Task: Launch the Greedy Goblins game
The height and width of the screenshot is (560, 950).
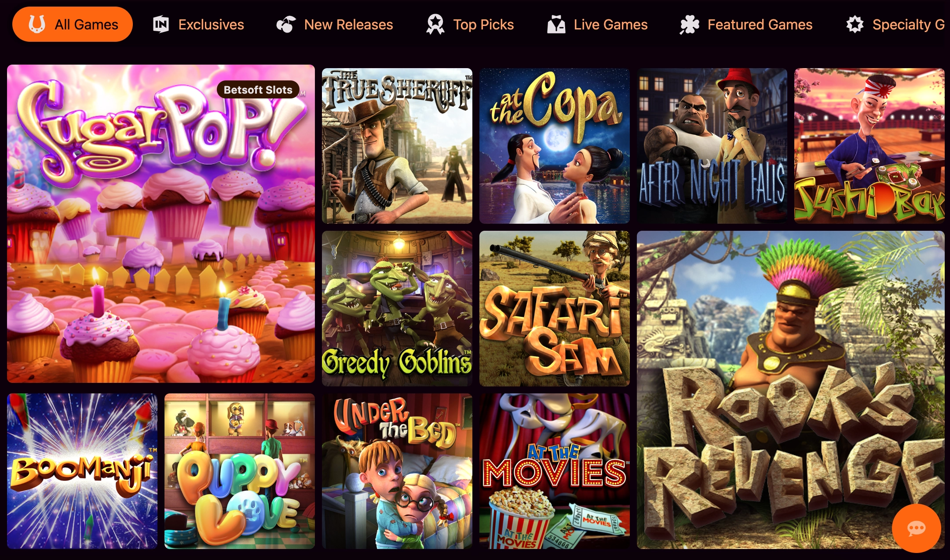Action: click(x=397, y=309)
